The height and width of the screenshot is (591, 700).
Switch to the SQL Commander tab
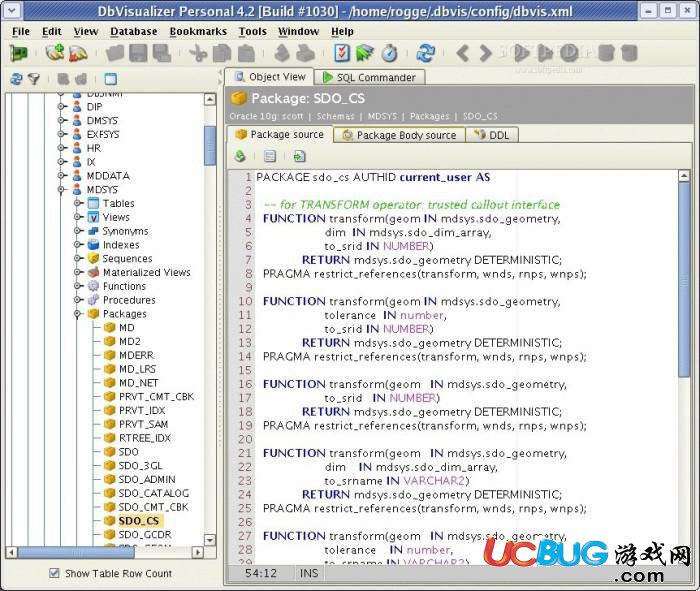369,77
